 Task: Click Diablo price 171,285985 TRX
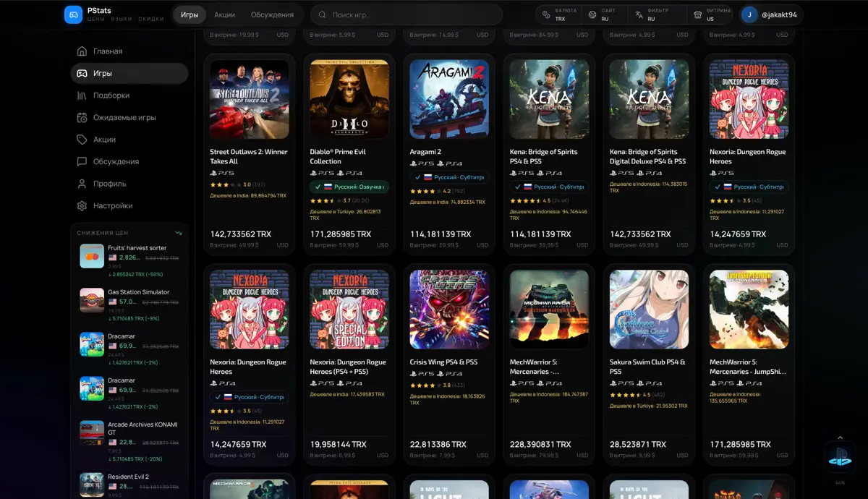coord(341,234)
